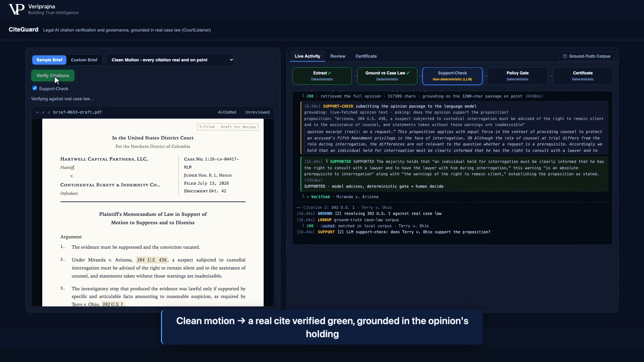The width and height of the screenshot is (644, 362).
Task: Click the Citation 2 Terry v. Ohio header
Action: pos(344,207)
